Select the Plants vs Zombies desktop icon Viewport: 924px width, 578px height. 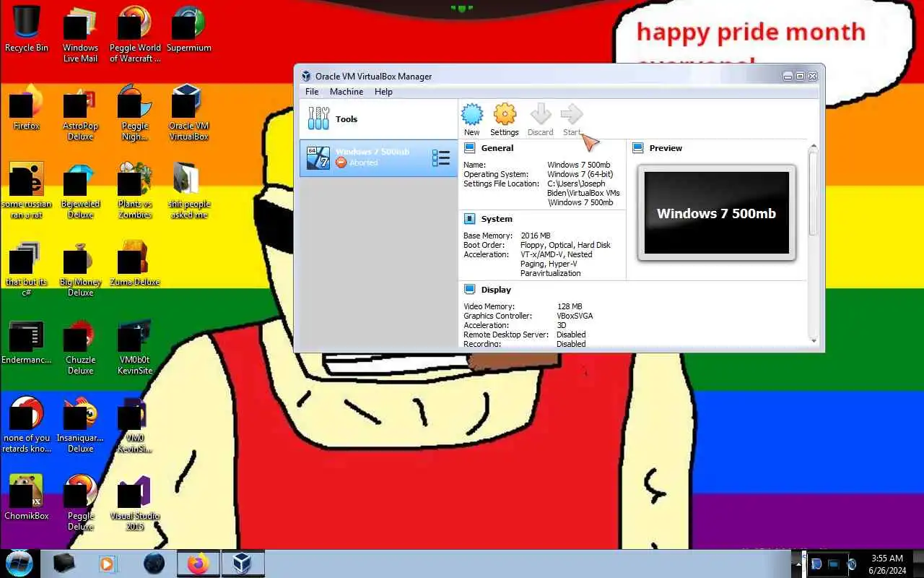coord(135,191)
